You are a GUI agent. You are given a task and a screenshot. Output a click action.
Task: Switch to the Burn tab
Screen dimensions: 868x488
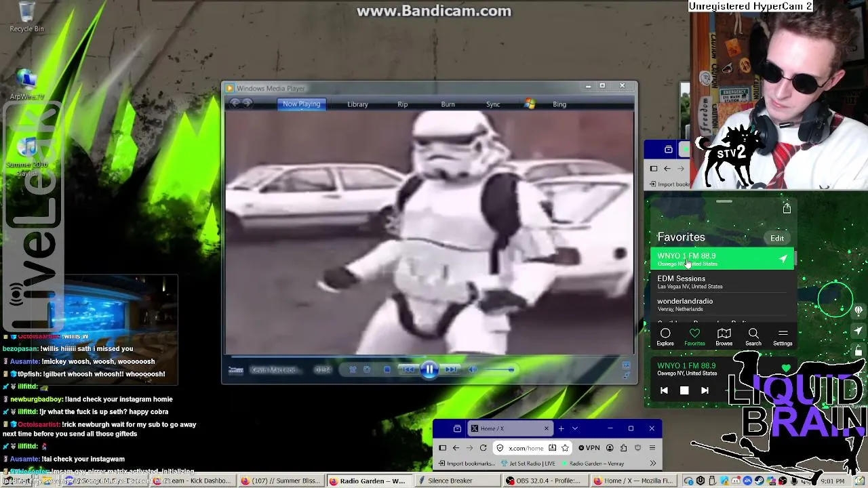(448, 104)
